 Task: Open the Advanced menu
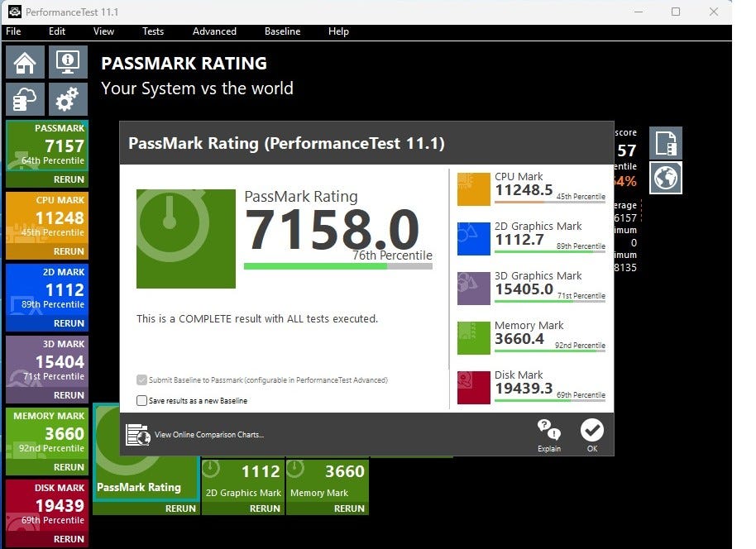[x=214, y=31]
